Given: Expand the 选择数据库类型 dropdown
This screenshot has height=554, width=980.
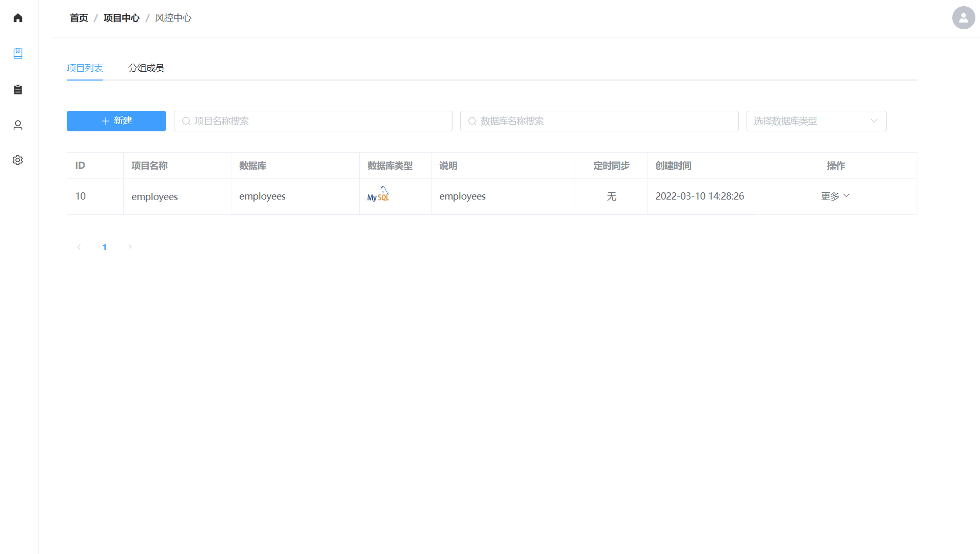Looking at the screenshot, I should click(816, 121).
